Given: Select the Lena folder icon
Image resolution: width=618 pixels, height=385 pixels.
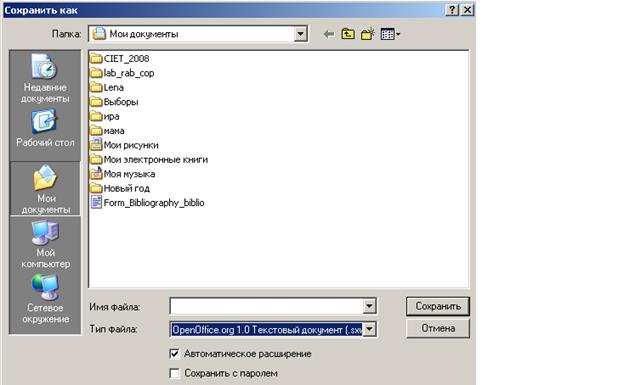Looking at the screenshot, I should pos(96,87).
